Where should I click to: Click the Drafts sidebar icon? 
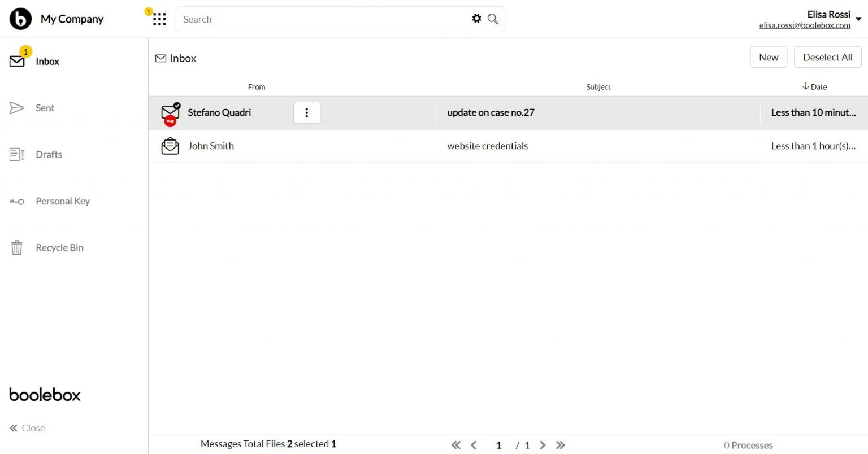point(17,154)
